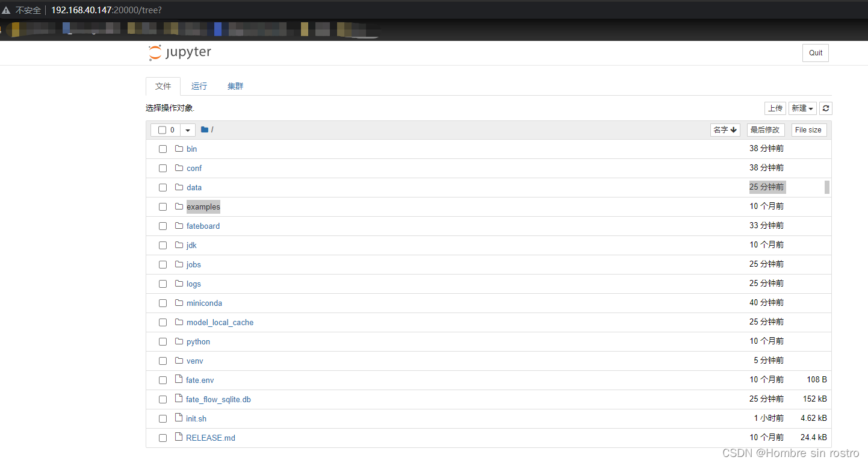Check the miniconda folder checkbox
The image size is (868, 463).
(x=163, y=303)
